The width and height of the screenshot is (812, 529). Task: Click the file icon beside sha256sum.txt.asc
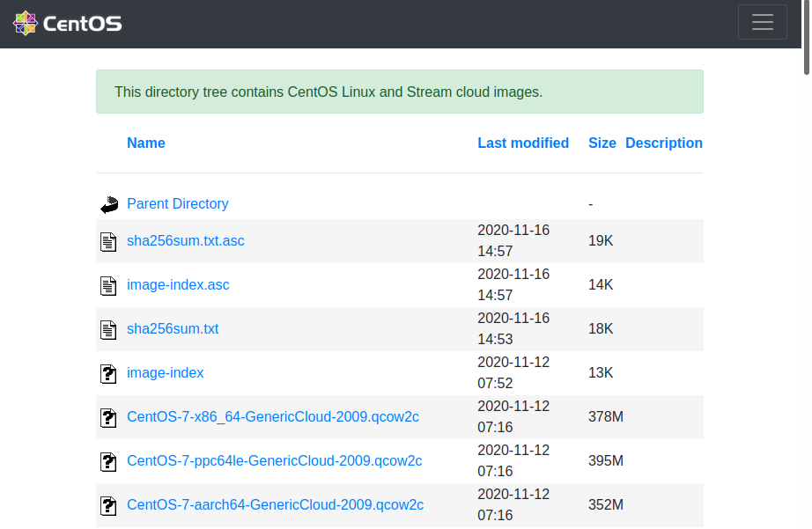(108, 242)
